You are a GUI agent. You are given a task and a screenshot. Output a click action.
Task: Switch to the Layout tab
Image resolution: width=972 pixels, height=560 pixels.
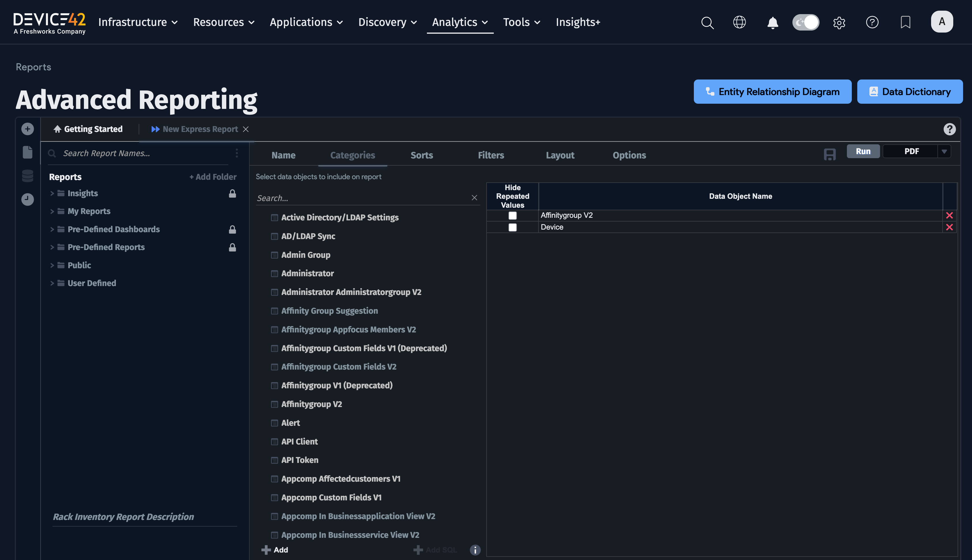click(560, 155)
